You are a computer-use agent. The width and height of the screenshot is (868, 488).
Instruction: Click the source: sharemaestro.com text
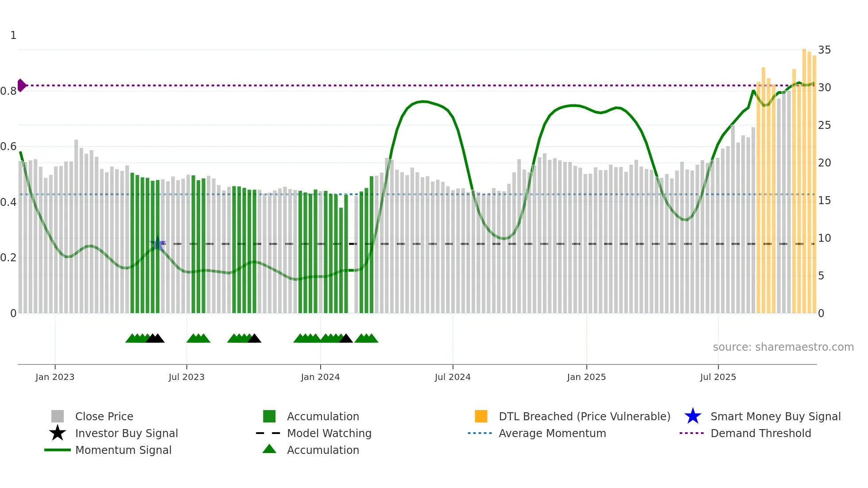pos(783,347)
